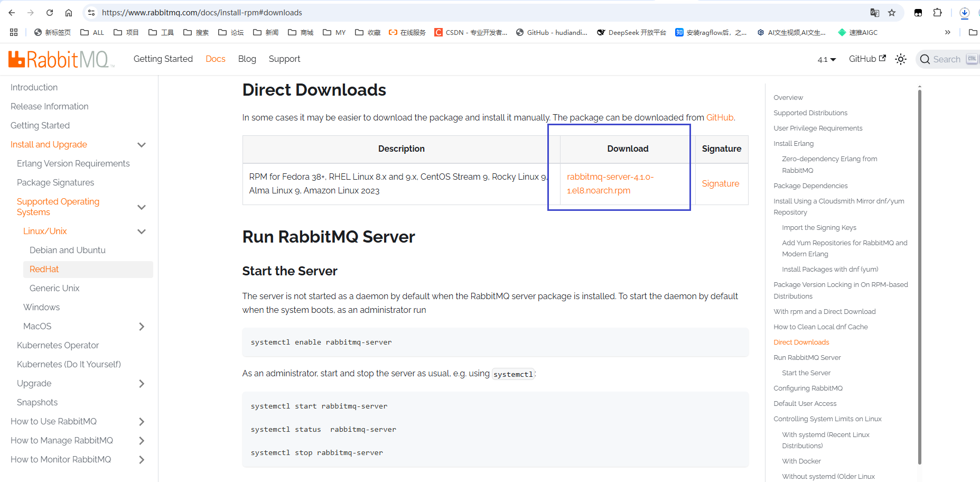Go back to the previous page
The height and width of the screenshot is (482, 980).
(x=12, y=13)
